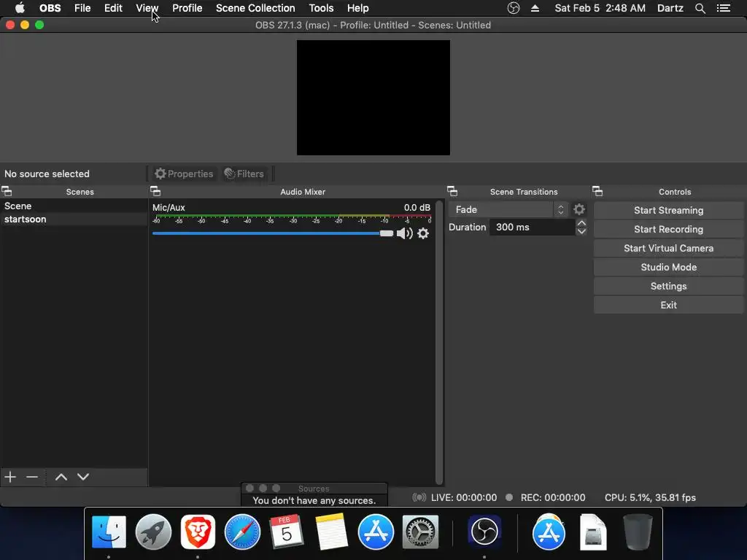Viewport: 747px width, 560px height.
Task: Adjust Mic/Aux volume slider handle
Action: click(387, 233)
